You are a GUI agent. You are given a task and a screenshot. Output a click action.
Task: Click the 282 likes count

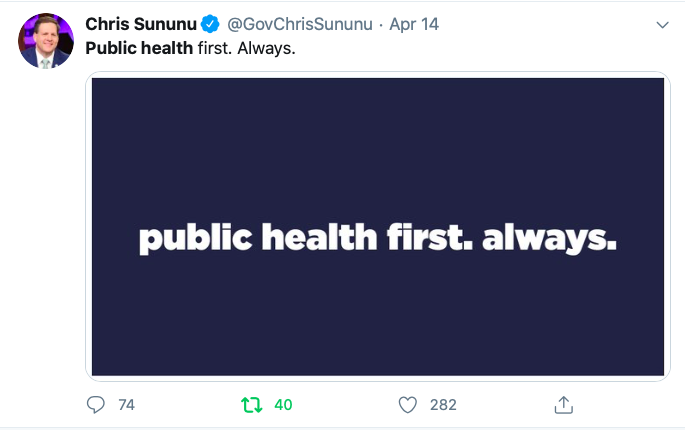coord(443,405)
